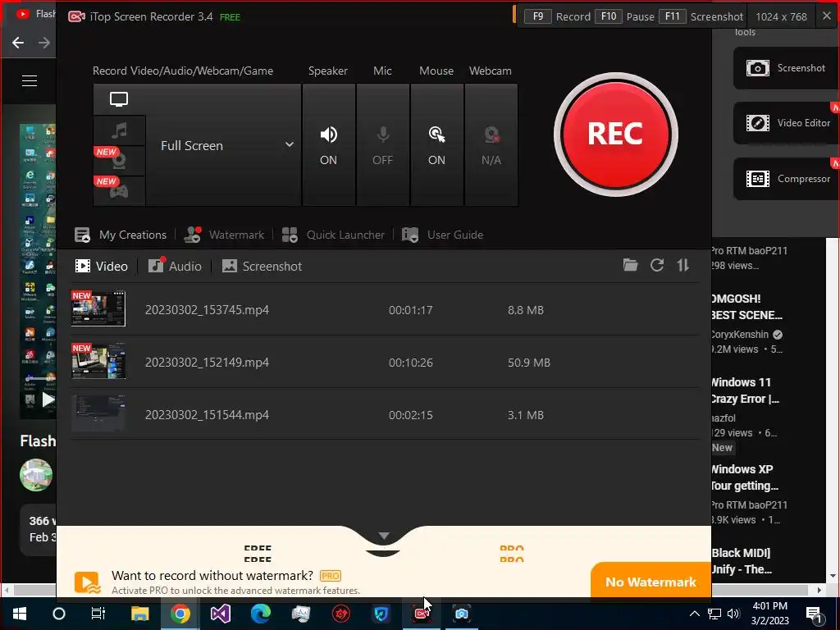Open YouTube hamburger menu in browser
Image resolution: width=840 pixels, height=630 pixels.
(x=30, y=81)
